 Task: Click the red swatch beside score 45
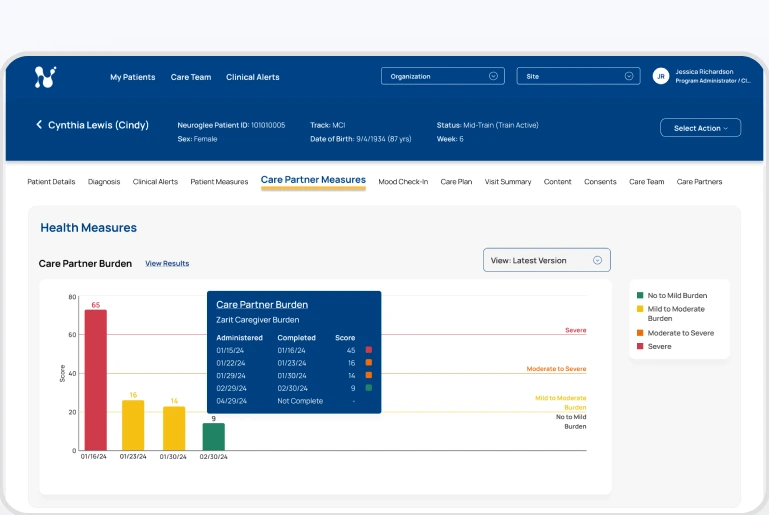369,350
